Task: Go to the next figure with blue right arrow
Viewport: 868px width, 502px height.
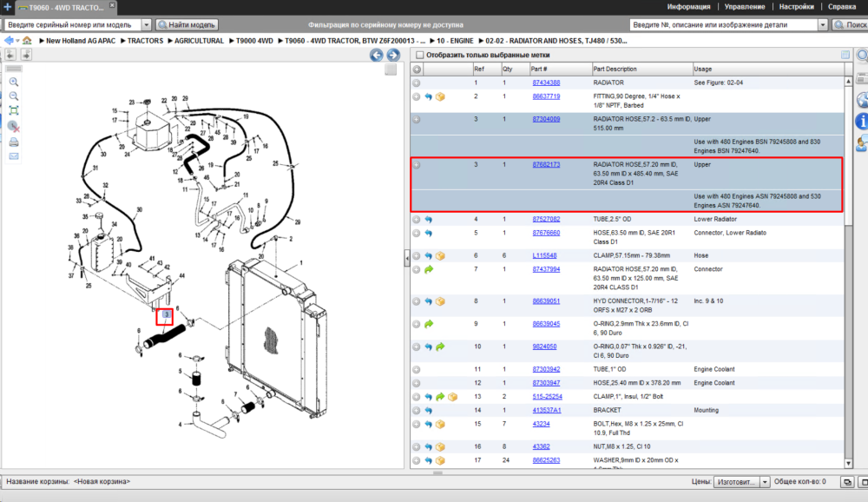Action: click(x=393, y=55)
